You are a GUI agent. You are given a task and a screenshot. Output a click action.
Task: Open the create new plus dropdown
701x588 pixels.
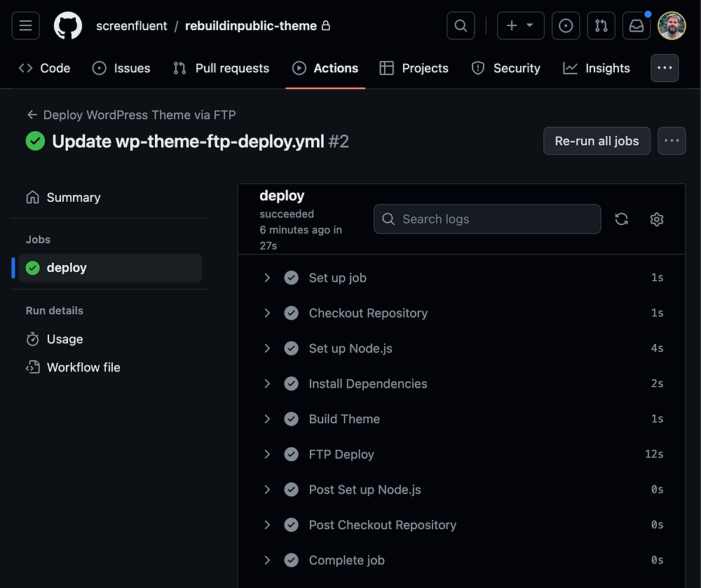coord(520,26)
